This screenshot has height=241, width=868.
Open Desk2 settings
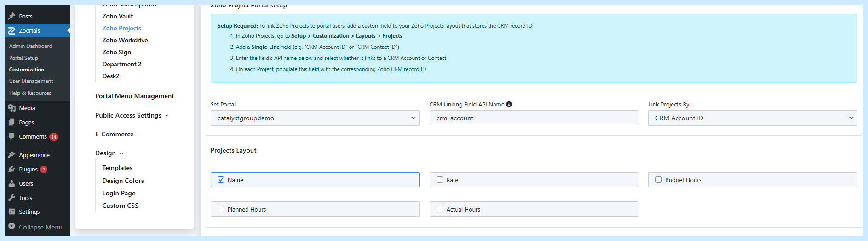(110, 76)
